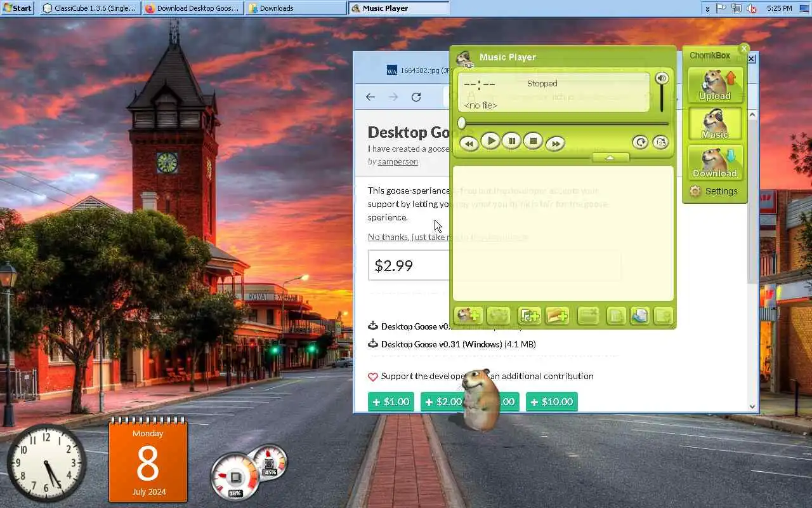Switch to Download Desktop Goose taskbar item
The image size is (812, 508).
193,8
